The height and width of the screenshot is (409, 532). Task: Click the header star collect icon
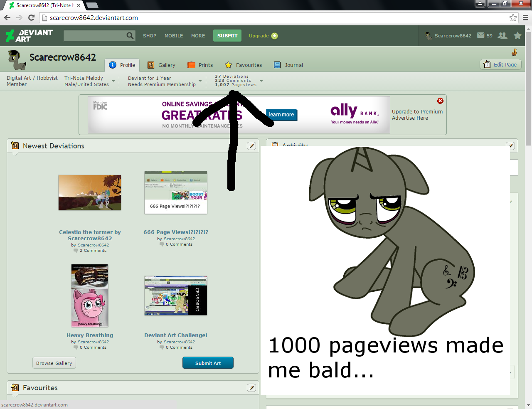pos(517,36)
